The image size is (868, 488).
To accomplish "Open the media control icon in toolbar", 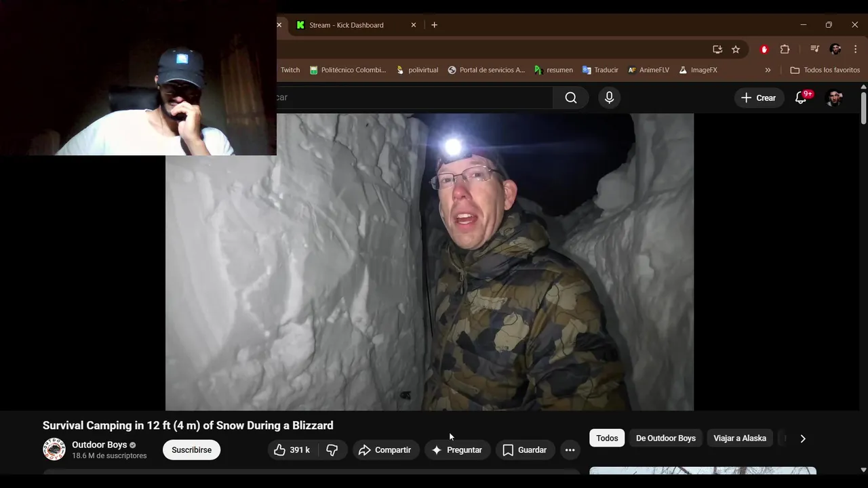I will 815,49.
